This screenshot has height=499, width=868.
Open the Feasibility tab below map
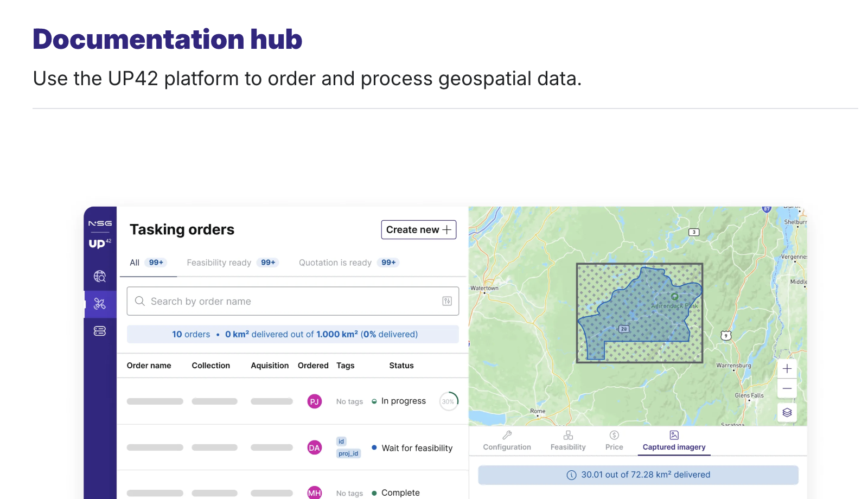pyautogui.click(x=568, y=441)
